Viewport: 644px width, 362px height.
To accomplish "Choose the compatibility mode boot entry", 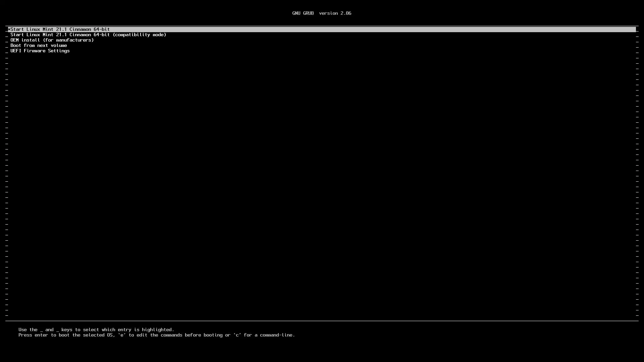I will pos(88,35).
